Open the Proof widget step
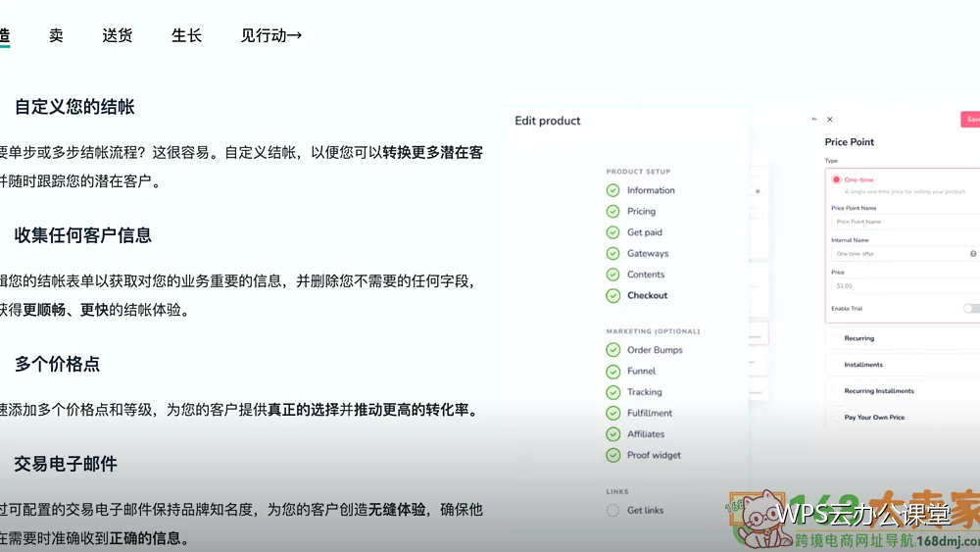The width and height of the screenshot is (980, 552). tap(654, 455)
